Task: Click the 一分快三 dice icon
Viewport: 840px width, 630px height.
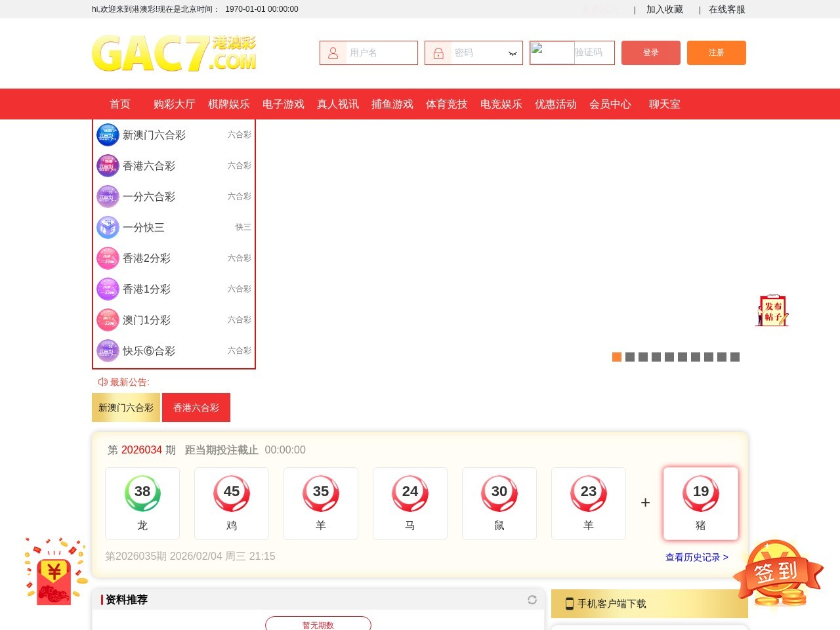Action: click(108, 227)
